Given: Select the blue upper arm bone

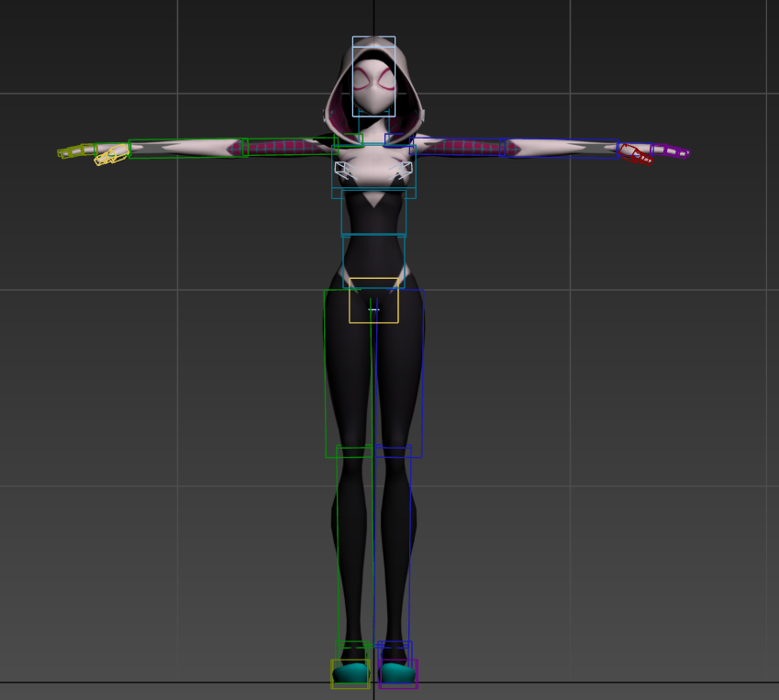Looking at the screenshot, I should click(x=457, y=147).
